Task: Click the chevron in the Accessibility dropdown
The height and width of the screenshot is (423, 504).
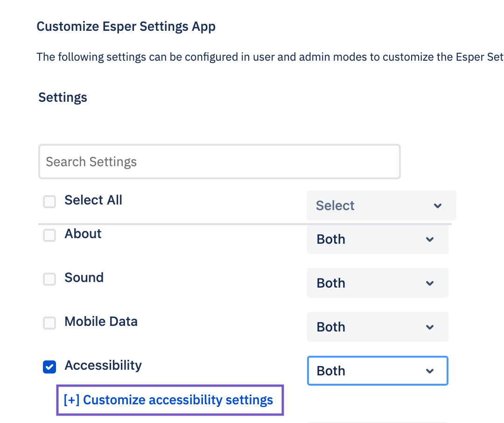Action: pos(430,371)
